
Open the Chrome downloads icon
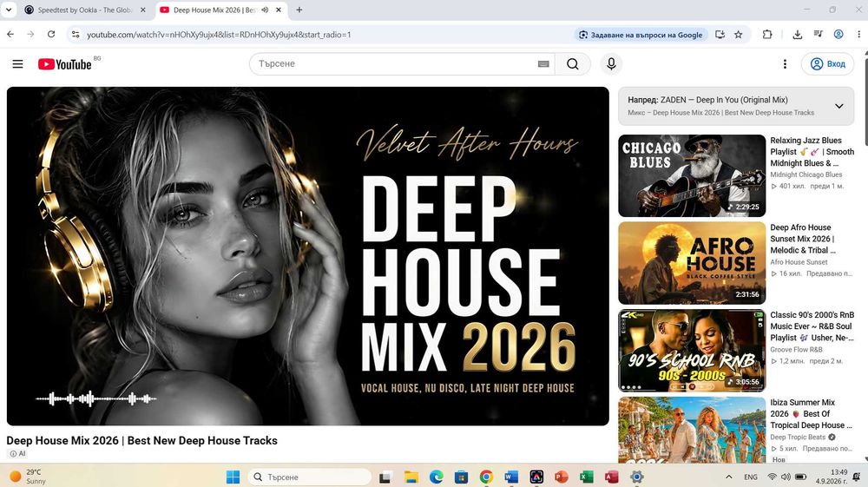[x=797, y=35]
